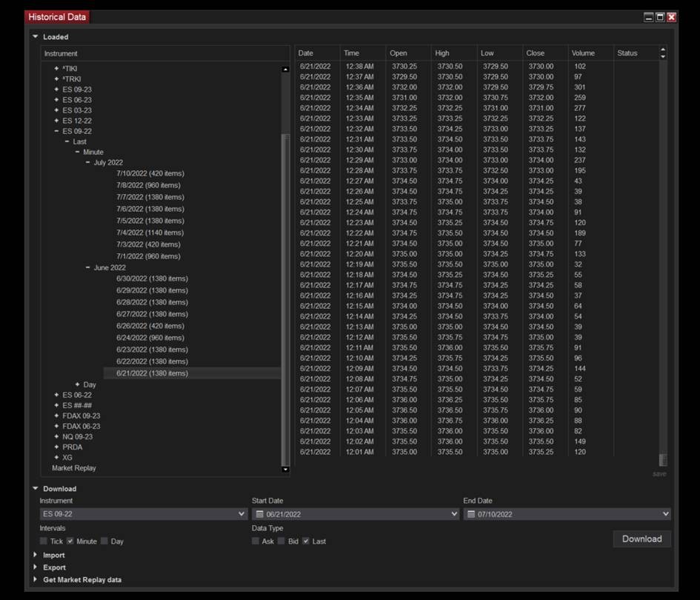Click the tree scrollbar down arrow
This screenshot has width=700, height=600.
(x=286, y=469)
